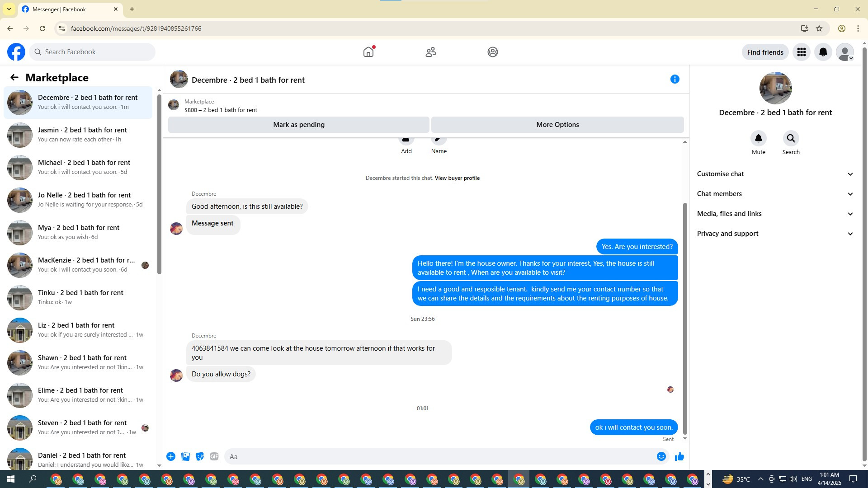Screen dimensions: 868x488
Task: Click the sticker chooser icon
Action: pos(200,456)
